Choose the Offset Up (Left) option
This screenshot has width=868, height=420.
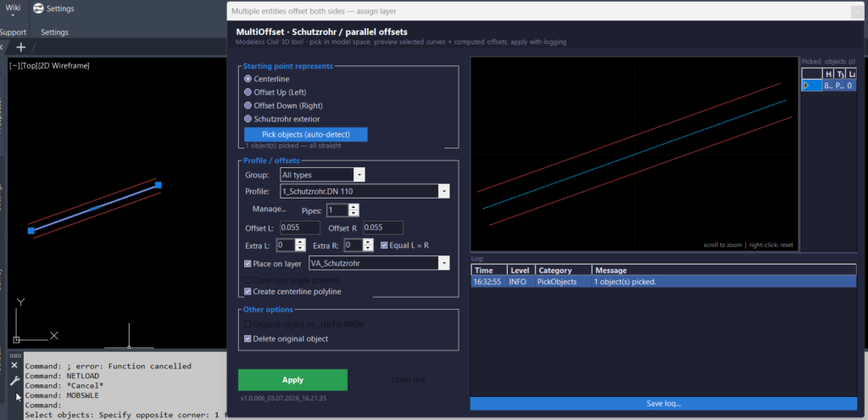click(x=248, y=92)
